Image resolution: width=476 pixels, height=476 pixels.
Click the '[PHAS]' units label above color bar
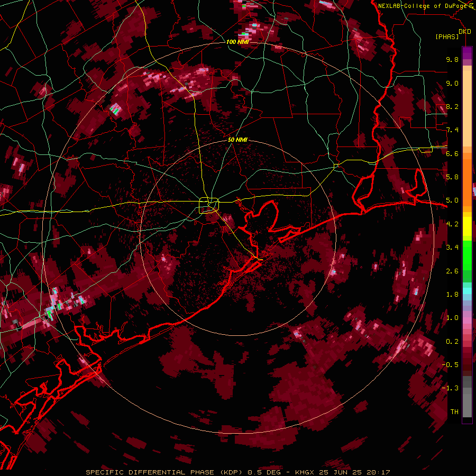[x=447, y=36]
